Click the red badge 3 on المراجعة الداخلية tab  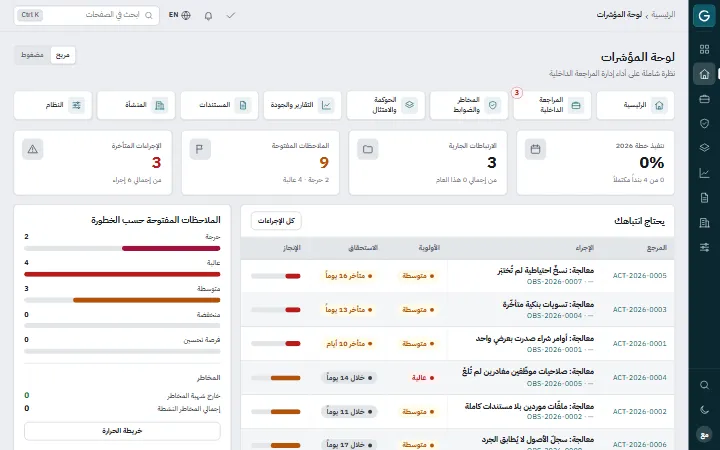click(x=517, y=93)
